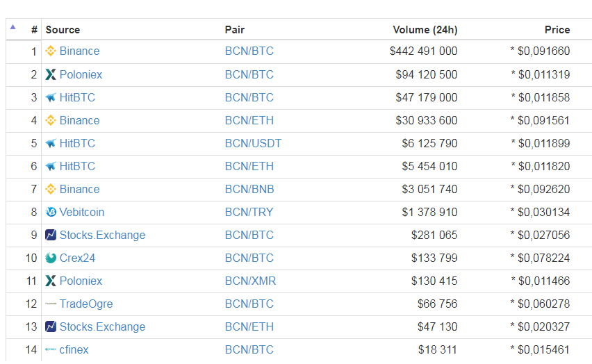Screen dimensions: 592x364
Task: Click the Binance logo icon in row 7
Action: pos(51,189)
